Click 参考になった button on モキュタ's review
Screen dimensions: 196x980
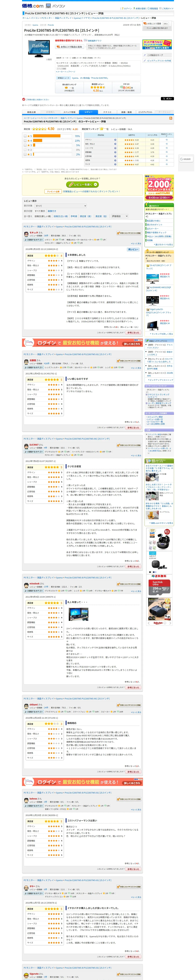point(133,333)
